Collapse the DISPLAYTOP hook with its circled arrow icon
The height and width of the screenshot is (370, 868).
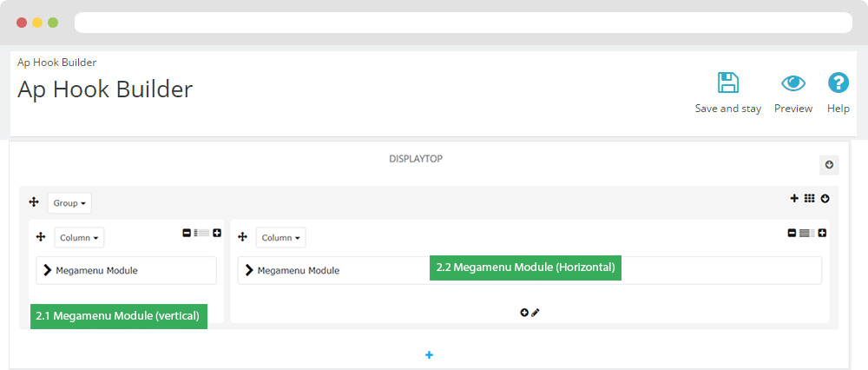point(829,164)
